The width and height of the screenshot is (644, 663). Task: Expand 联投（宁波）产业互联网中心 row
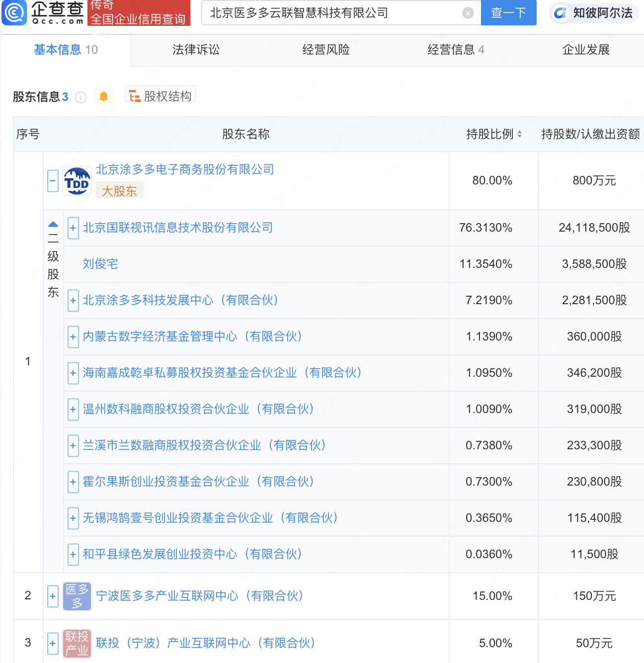[53, 643]
